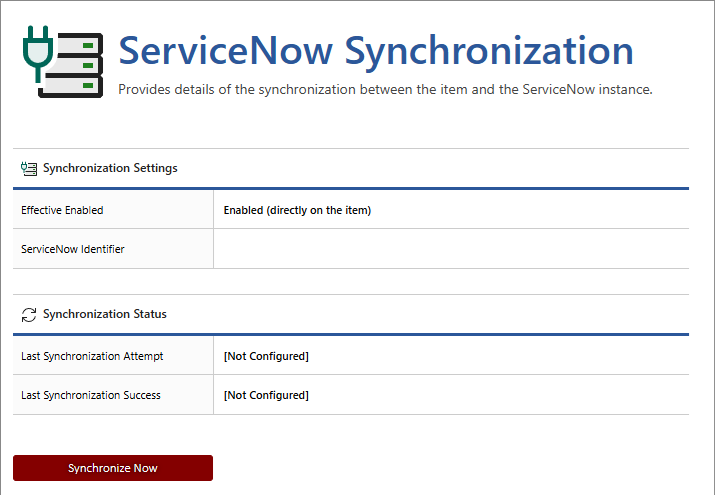Viewport: 715px width, 498px height.
Task: Click the synchronization description subtitle text
Action: click(x=385, y=89)
